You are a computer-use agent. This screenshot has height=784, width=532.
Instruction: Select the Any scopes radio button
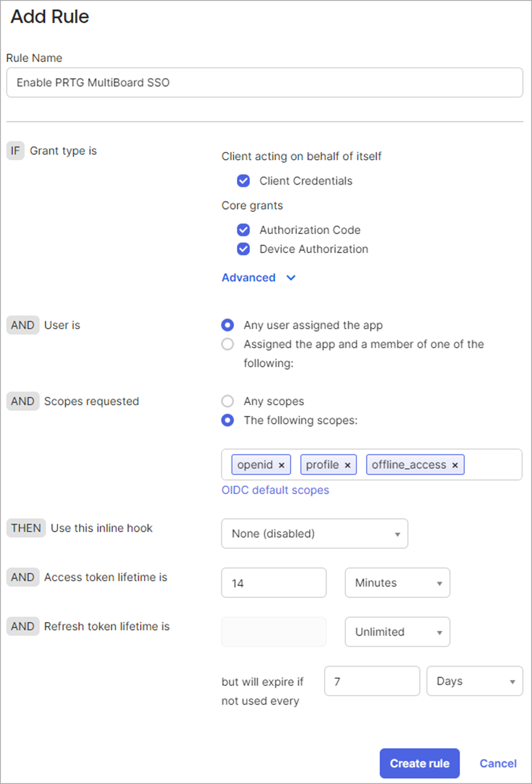228,401
